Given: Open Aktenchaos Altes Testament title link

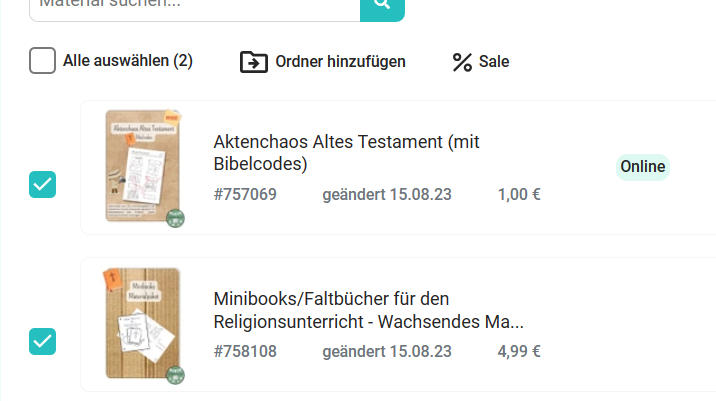Looking at the screenshot, I should coord(347,152).
